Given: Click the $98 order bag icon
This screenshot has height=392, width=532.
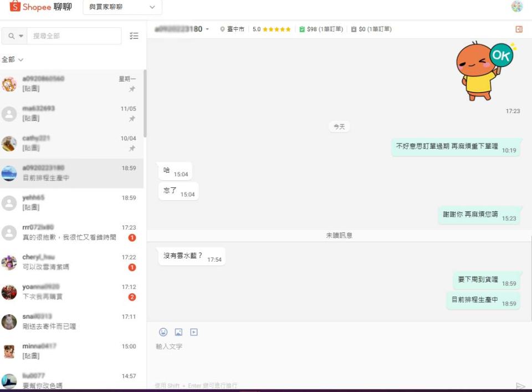Looking at the screenshot, I should pyautogui.click(x=302, y=29).
